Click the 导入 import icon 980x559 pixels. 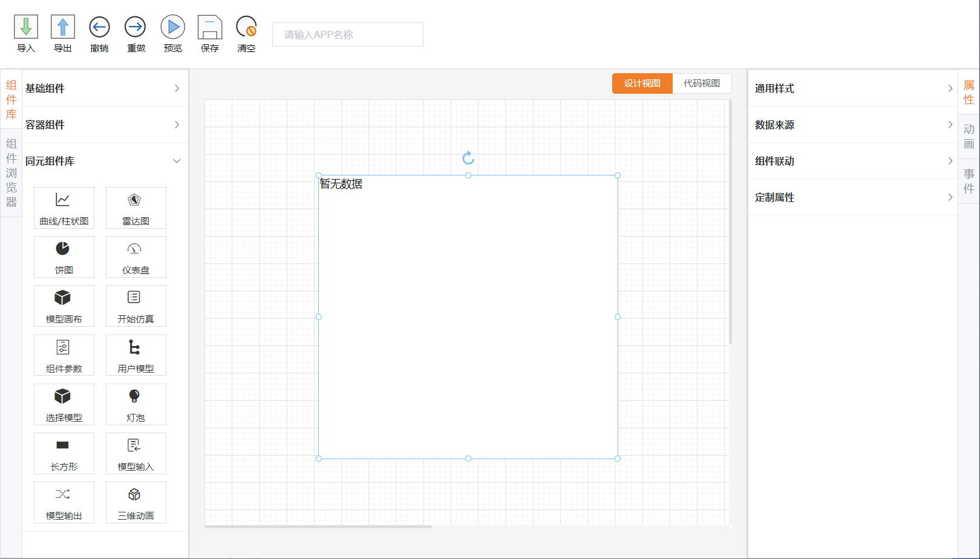click(x=26, y=27)
